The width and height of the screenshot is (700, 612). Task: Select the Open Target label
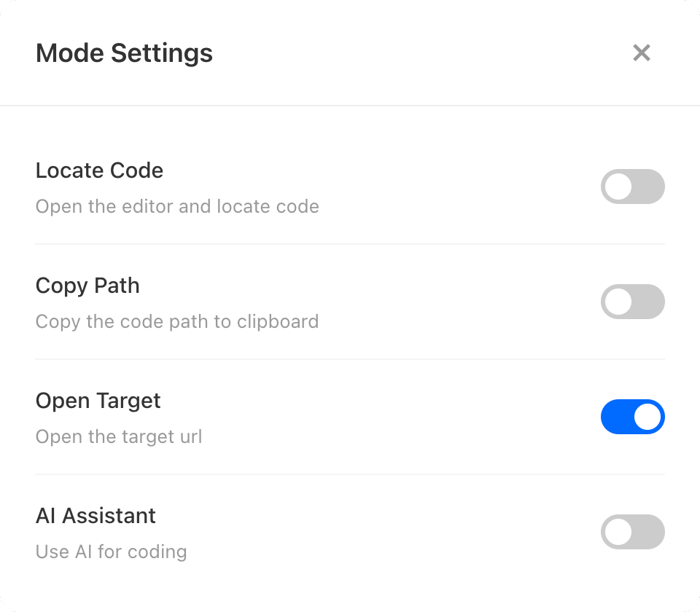[98, 401]
